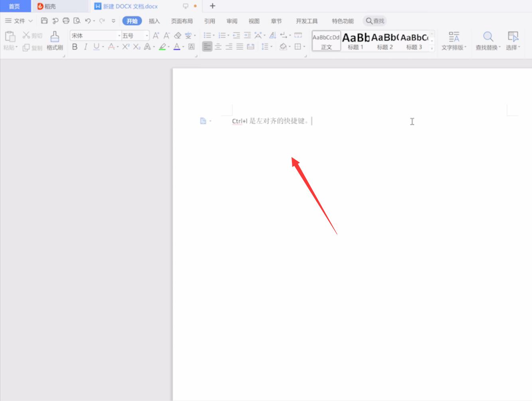Apply the Heading 1 (标题 1) style
532x401 pixels.
(356, 41)
